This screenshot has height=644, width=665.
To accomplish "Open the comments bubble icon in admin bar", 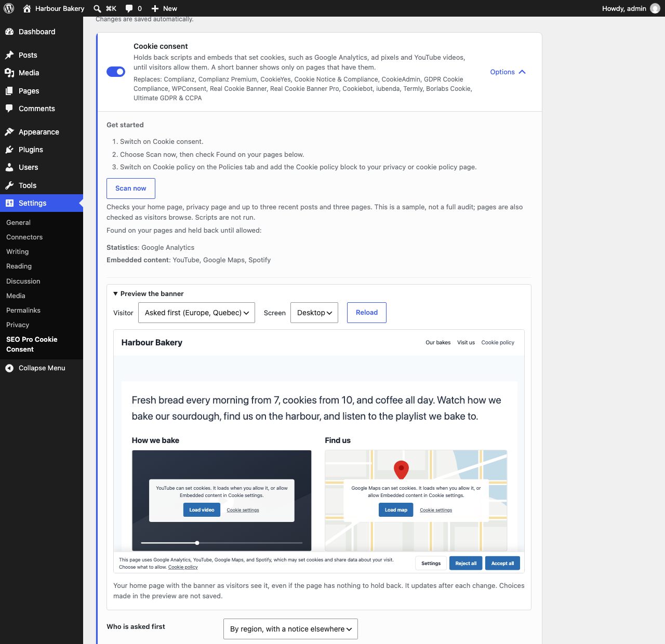I will [129, 8].
